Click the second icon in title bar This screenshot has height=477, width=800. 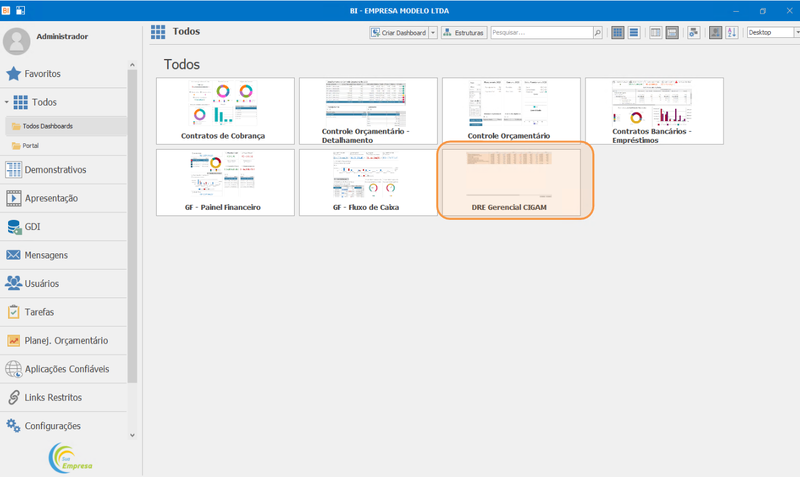tap(20, 10)
